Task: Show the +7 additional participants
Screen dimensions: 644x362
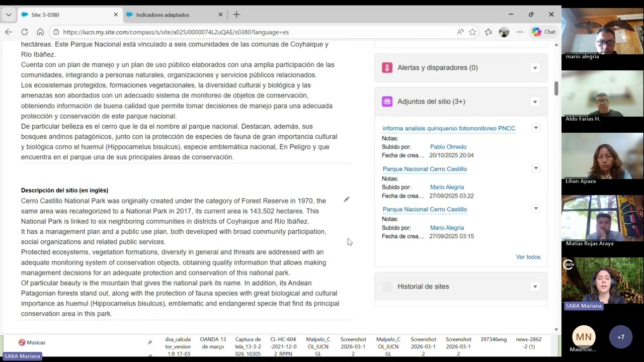Action: [621, 337]
